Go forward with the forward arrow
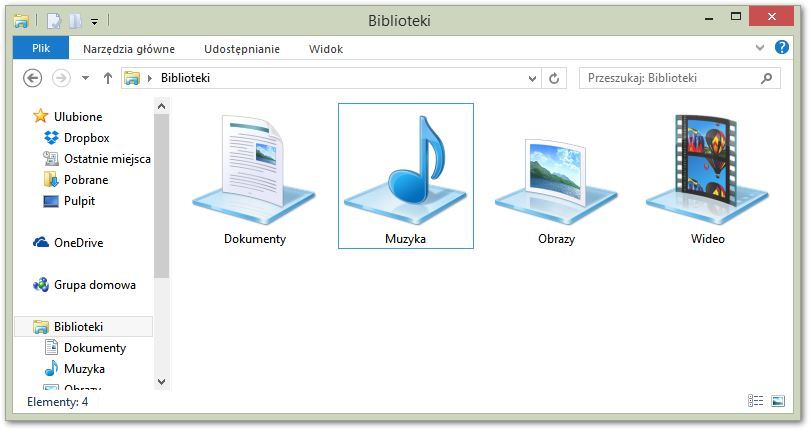 (61, 78)
